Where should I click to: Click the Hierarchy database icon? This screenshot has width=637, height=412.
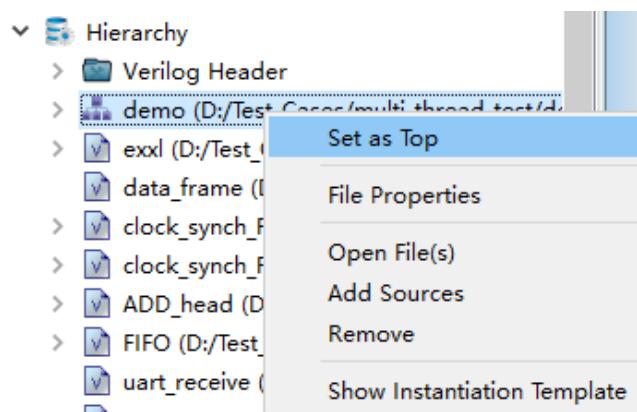tap(59, 32)
